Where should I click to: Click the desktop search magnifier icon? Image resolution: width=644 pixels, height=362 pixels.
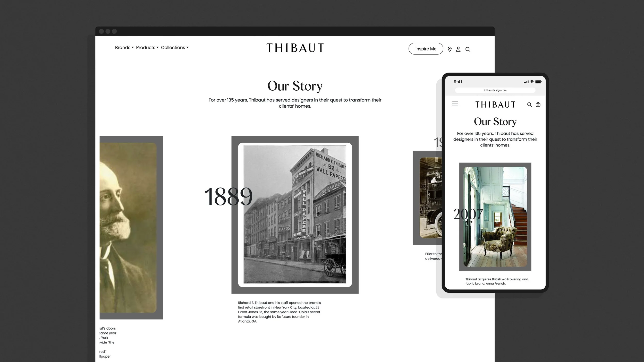[x=468, y=49]
